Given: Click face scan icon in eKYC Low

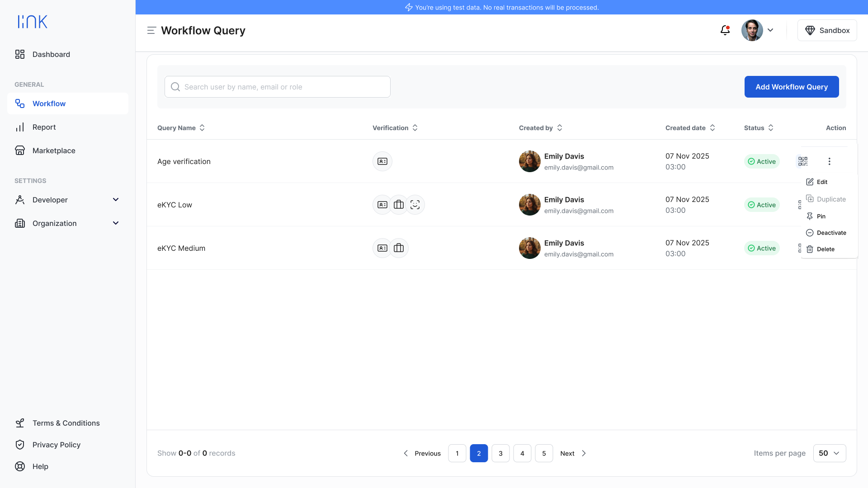Looking at the screenshot, I should [x=415, y=205].
